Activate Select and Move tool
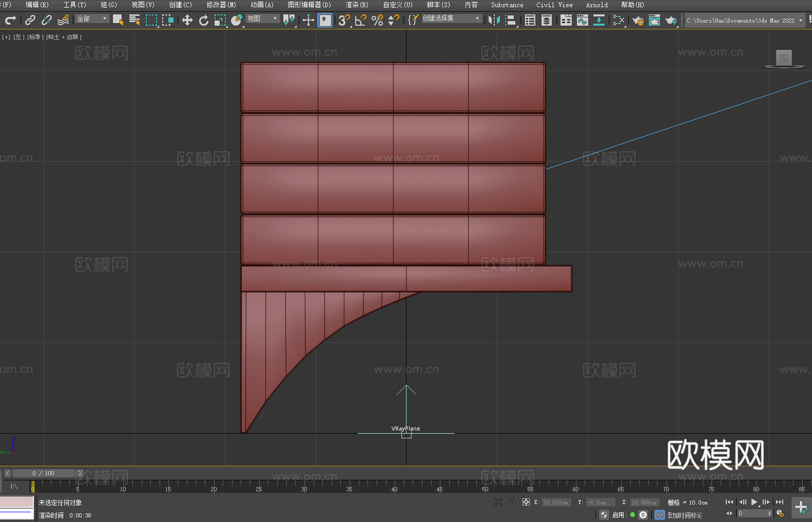 [x=187, y=20]
